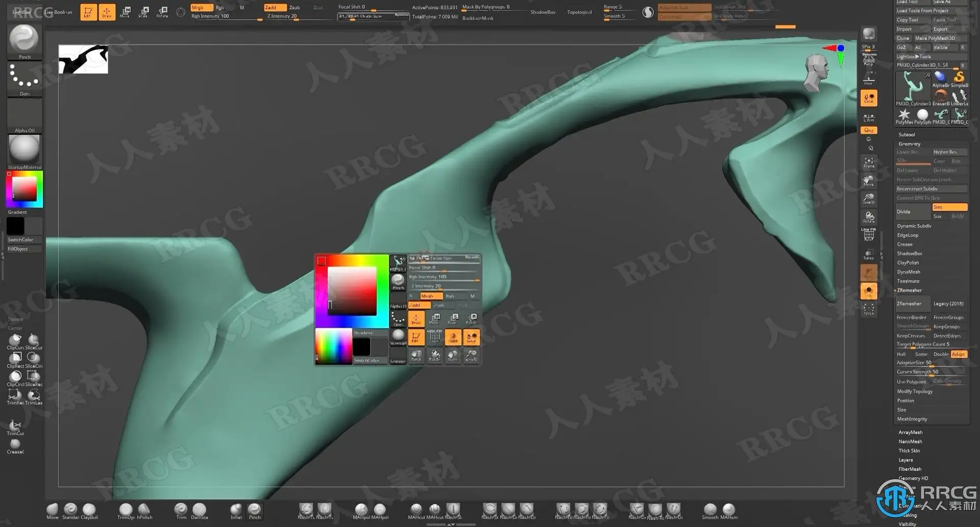Click the ClayPolish entry
Image resolution: width=980 pixels, height=527 pixels.
pyautogui.click(x=908, y=263)
